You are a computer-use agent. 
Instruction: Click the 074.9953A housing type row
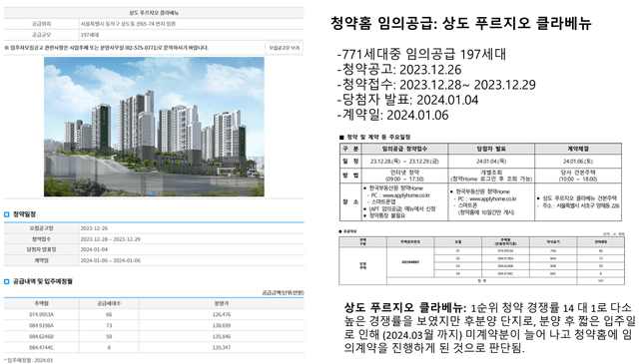pyautogui.click(x=154, y=315)
